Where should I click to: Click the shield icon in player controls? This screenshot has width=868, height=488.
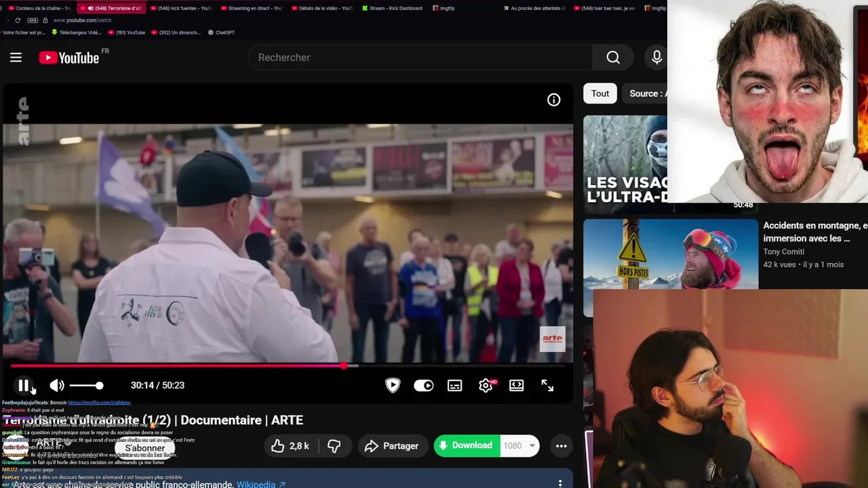pos(393,385)
